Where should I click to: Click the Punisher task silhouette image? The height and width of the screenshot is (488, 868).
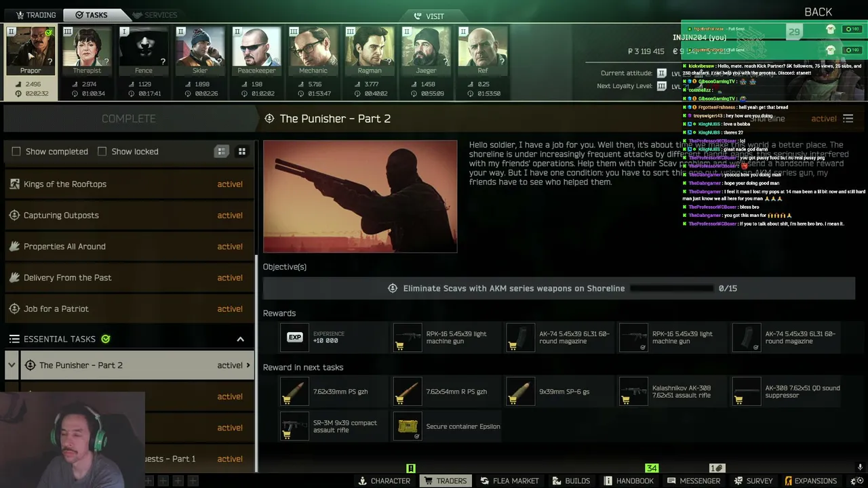point(360,197)
